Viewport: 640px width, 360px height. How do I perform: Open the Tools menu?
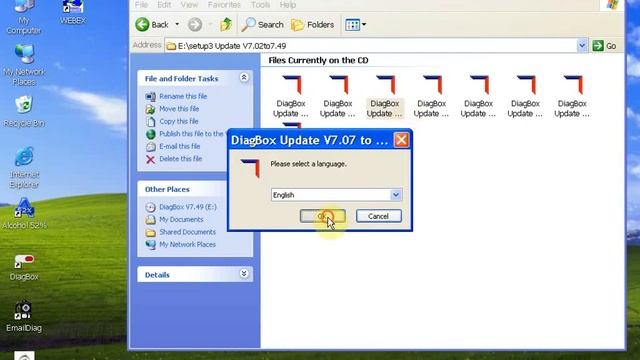point(260,5)
